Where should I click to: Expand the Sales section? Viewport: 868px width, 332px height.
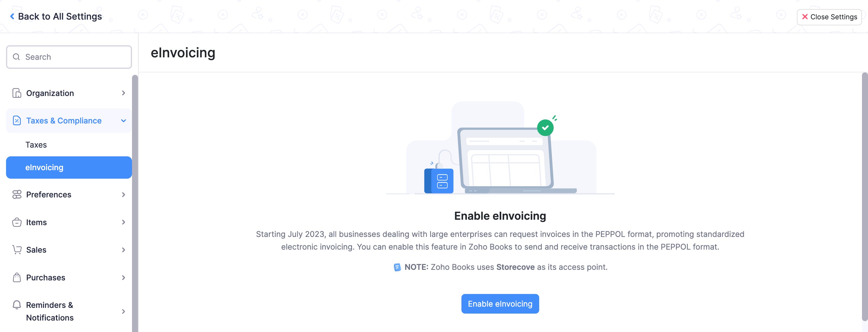[123, 250]
